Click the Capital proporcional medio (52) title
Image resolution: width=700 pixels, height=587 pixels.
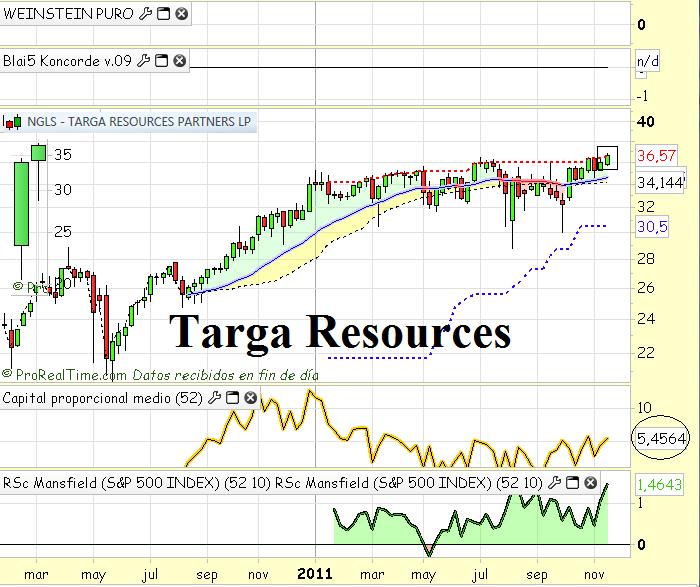click(103, 398)
